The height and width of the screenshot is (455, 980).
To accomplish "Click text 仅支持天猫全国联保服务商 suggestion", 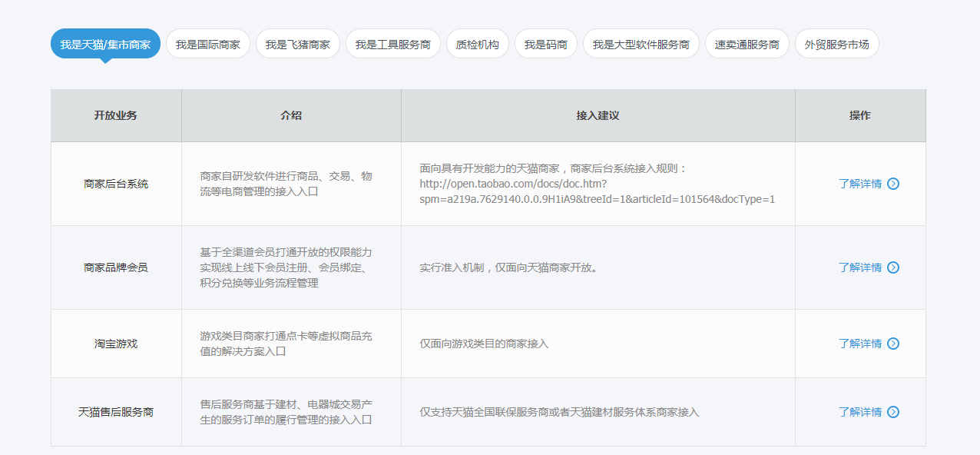I will coord(559,412).
